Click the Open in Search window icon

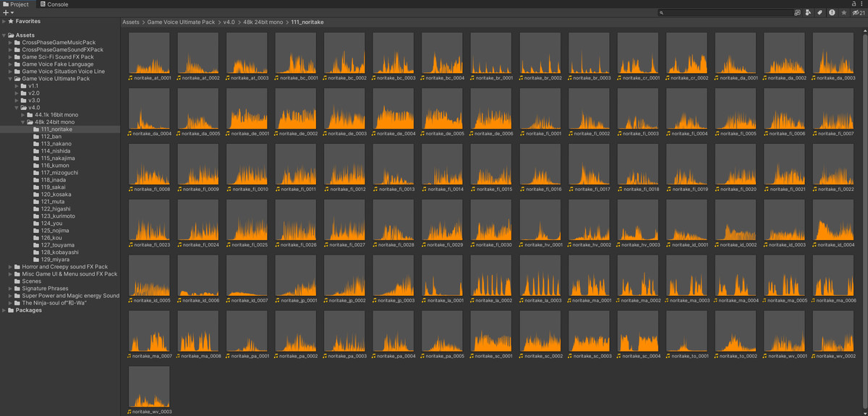797,12
